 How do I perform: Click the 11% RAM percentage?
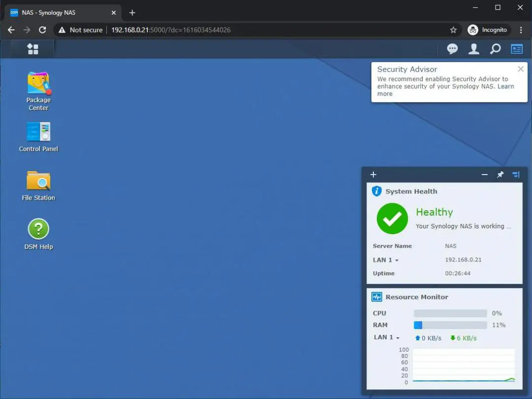click(499, 325)
